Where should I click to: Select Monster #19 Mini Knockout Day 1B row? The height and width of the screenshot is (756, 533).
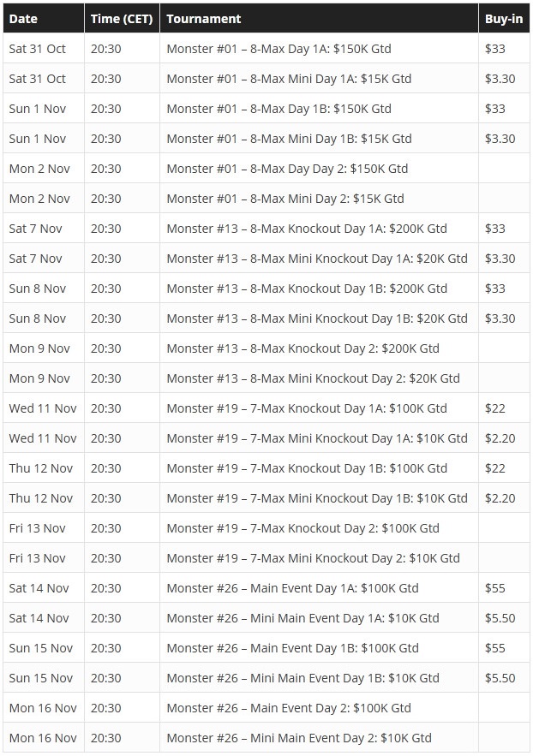(x=266, y=498)
